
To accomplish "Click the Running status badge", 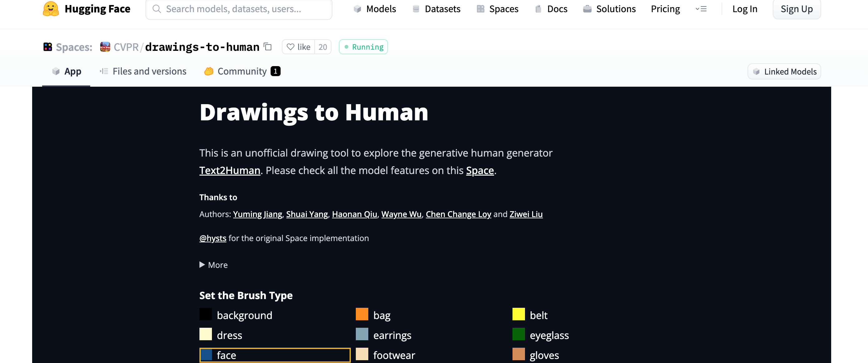I will click(363, 47).
